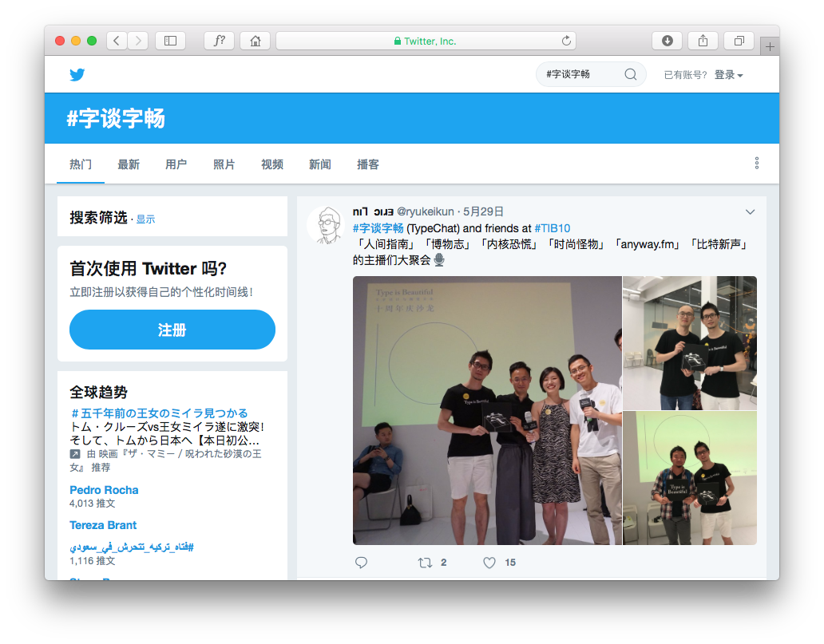Viewport: 824px width, 644px height.
Task: Go back with Safari's back arrow
Action: pos(117,41)
